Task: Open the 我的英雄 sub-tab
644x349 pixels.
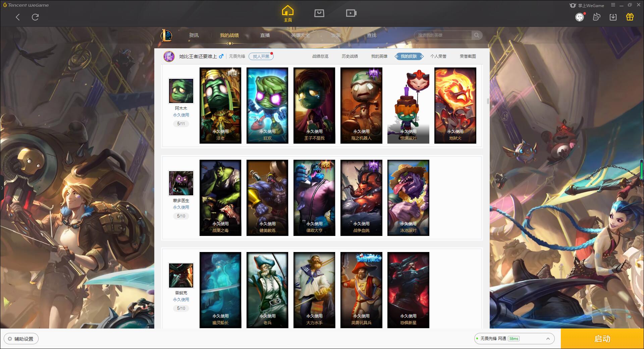Action: click(x=379, y=56)
